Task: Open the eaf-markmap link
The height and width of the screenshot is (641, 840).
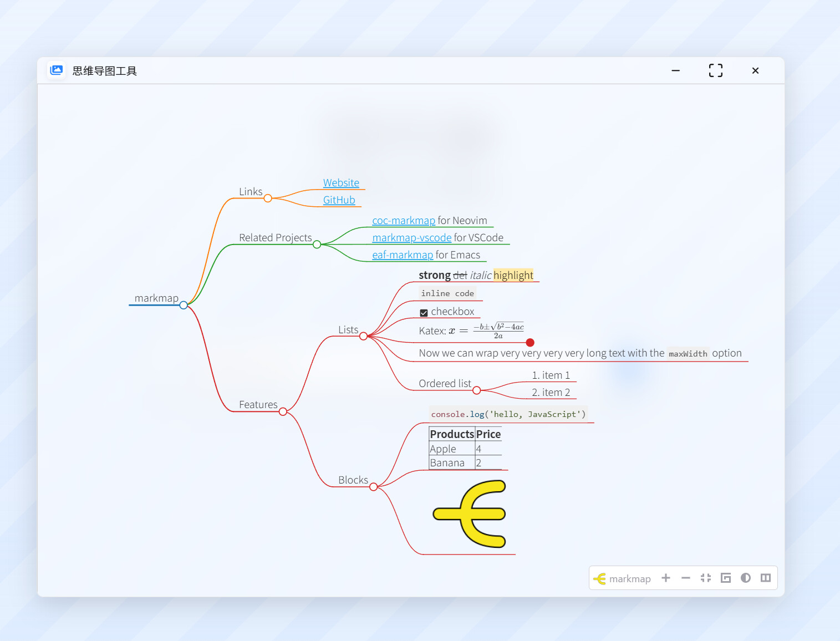Action: (x=403, y=255)
